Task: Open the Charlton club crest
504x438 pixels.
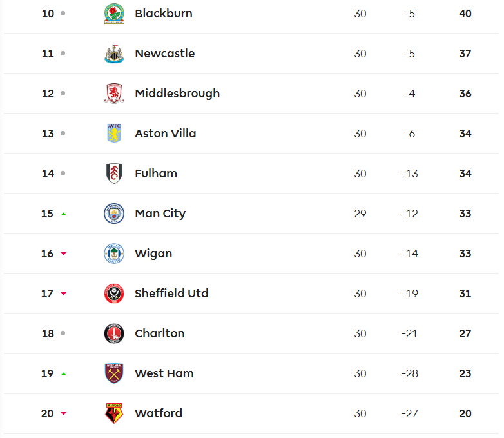Action: [114, 333]
